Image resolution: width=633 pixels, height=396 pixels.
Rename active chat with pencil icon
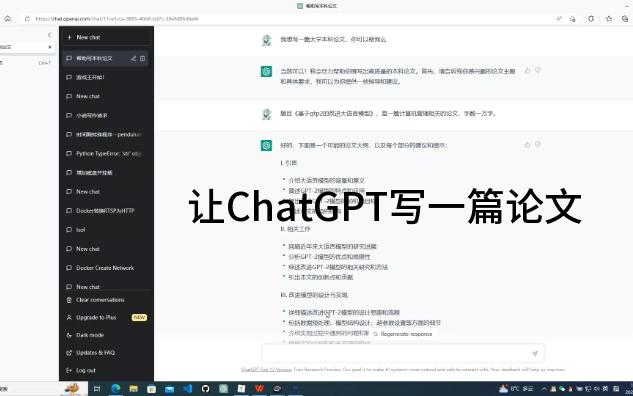133,59
